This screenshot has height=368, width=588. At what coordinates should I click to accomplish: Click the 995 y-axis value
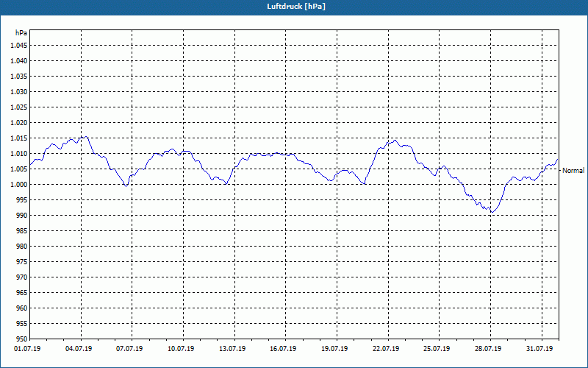click(x=22, y=199)
